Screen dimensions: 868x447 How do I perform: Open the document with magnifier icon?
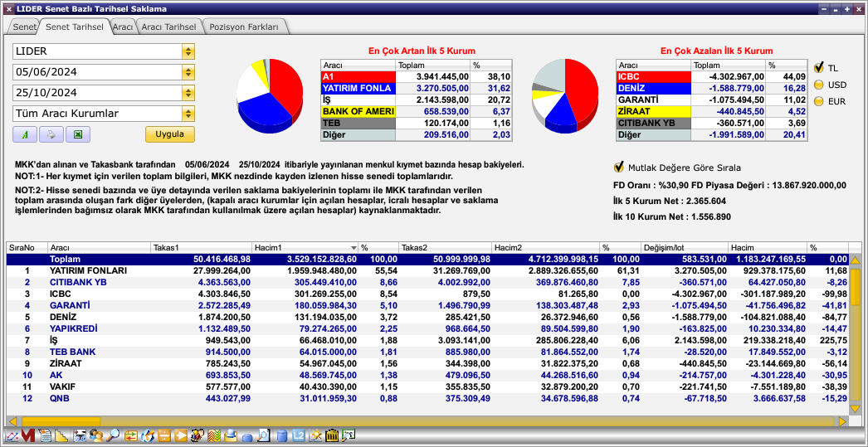pos(264,435)
